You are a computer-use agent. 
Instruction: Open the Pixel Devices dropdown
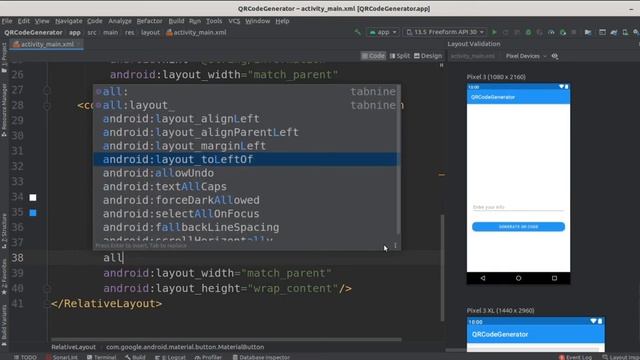pos(526,56)
